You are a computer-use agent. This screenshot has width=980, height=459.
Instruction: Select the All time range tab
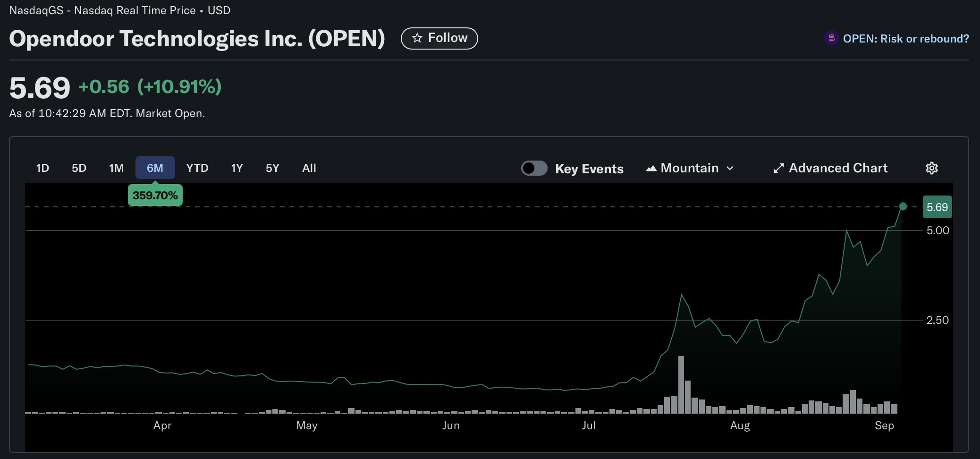click(x=309, y=168)
